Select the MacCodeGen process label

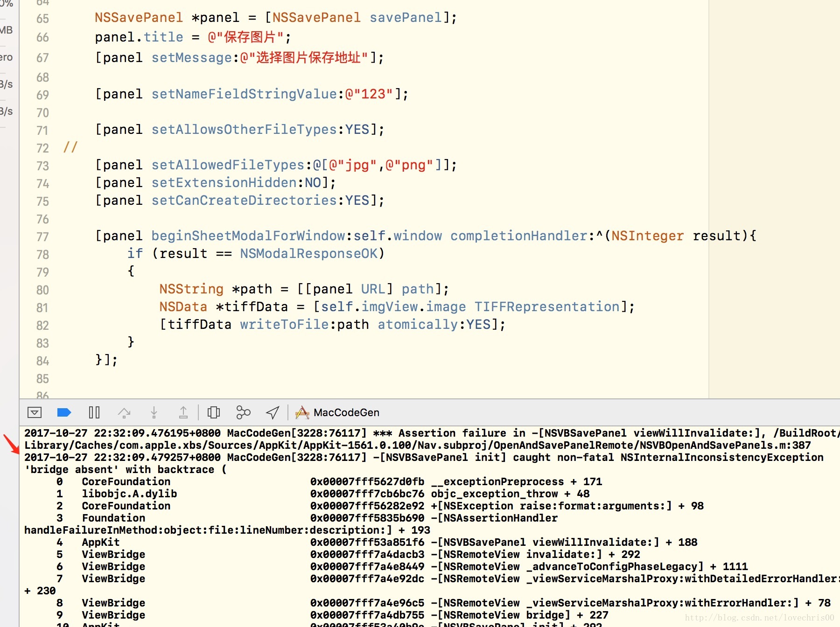click(347, 412)
